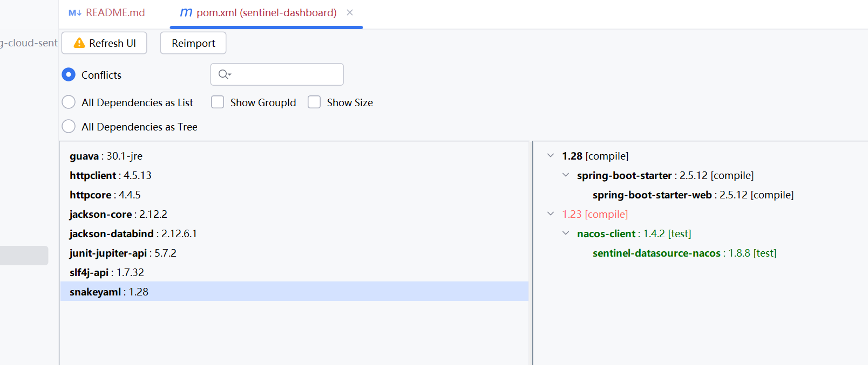Screen dimensions: 868x365
Task: Select the Conflicts radio button
Action: [69, 74]
